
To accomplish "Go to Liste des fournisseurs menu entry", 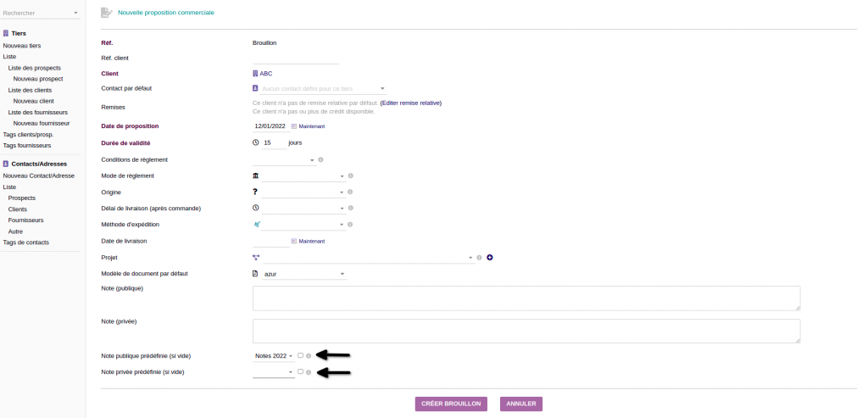I will [38, 113].
